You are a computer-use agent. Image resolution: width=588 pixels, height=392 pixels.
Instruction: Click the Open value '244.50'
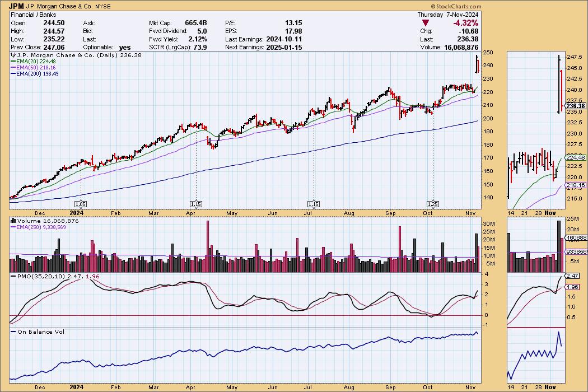[54, 23]
